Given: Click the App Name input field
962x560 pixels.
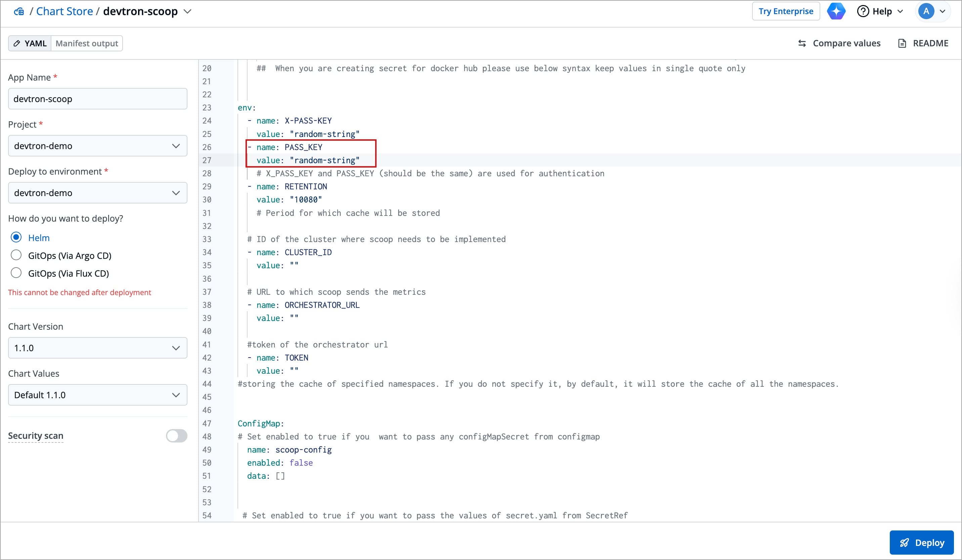Looking at the screenshot, I should click(97, 99).
